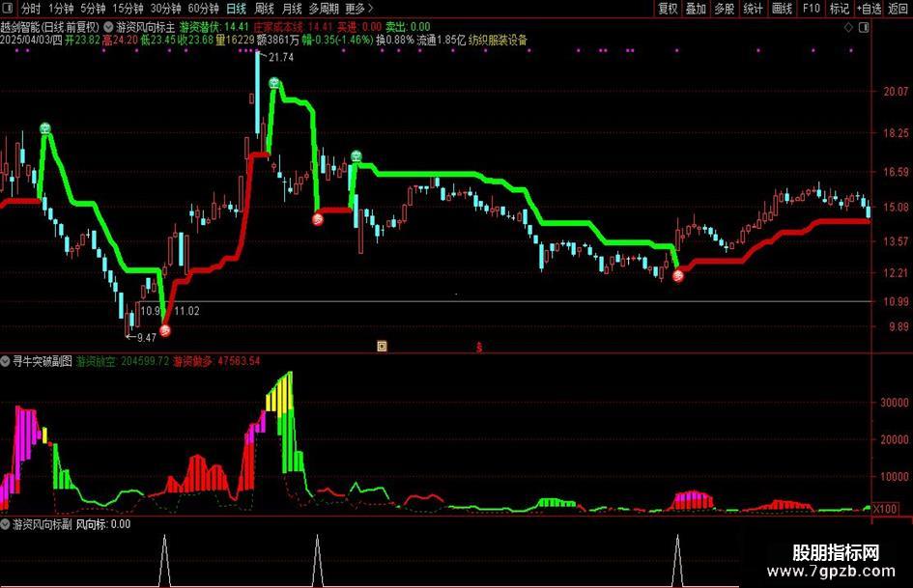Click the 30000 sub-chart axis label
This screenshot has width=913, height=588.
(x=895, y=403)
